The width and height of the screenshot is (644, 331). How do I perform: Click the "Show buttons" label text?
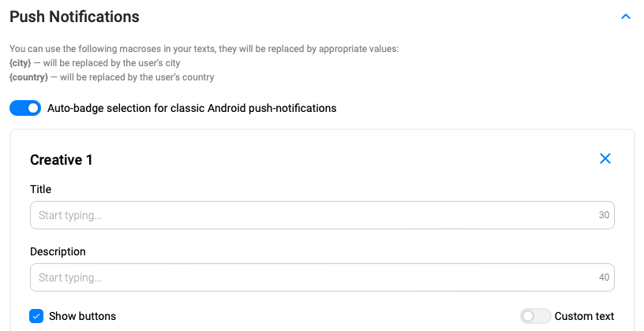click(82, 316)
